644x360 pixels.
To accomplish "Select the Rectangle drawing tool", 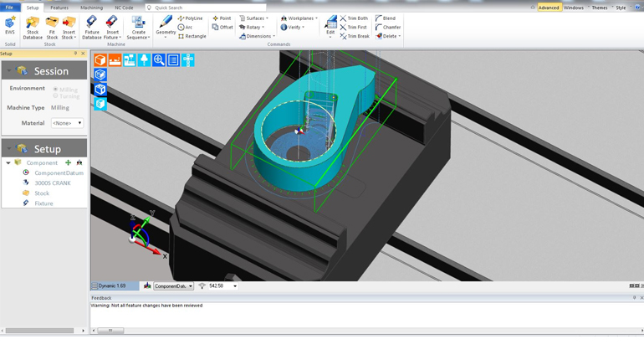I will point(192,36).
